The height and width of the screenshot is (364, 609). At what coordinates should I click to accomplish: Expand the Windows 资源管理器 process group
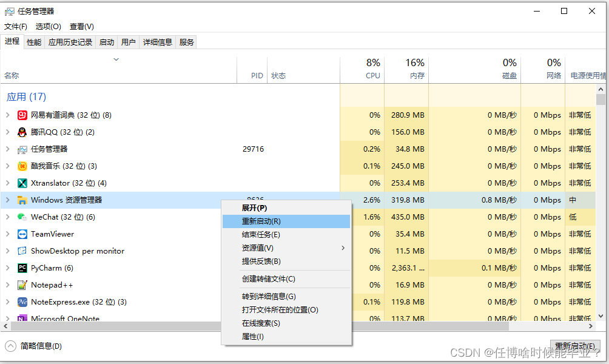click(7, 200)
